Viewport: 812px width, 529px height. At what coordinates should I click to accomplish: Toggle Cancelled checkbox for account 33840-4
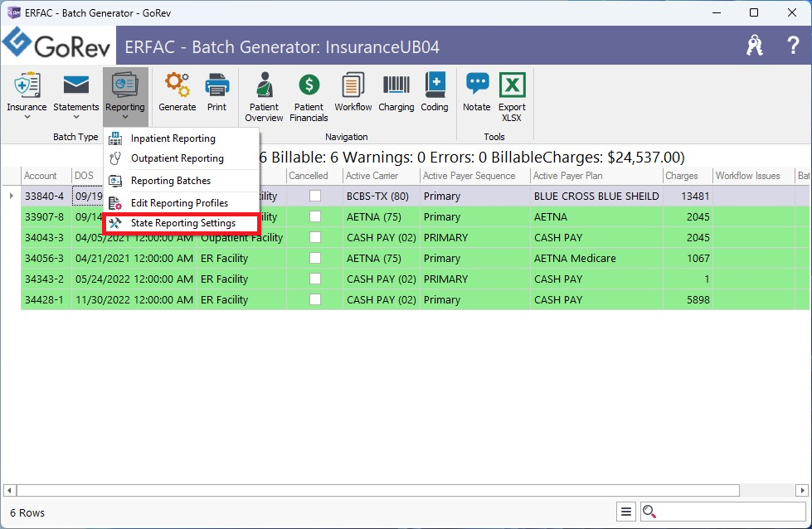315,196
